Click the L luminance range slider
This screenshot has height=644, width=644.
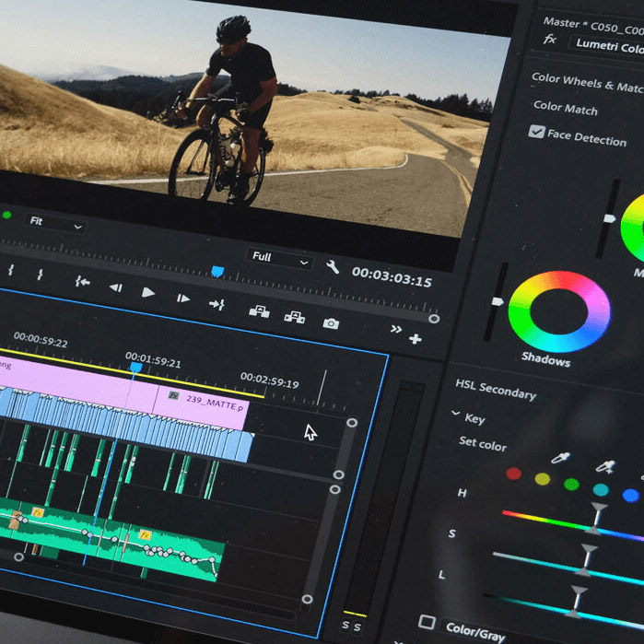coord(564,608)
